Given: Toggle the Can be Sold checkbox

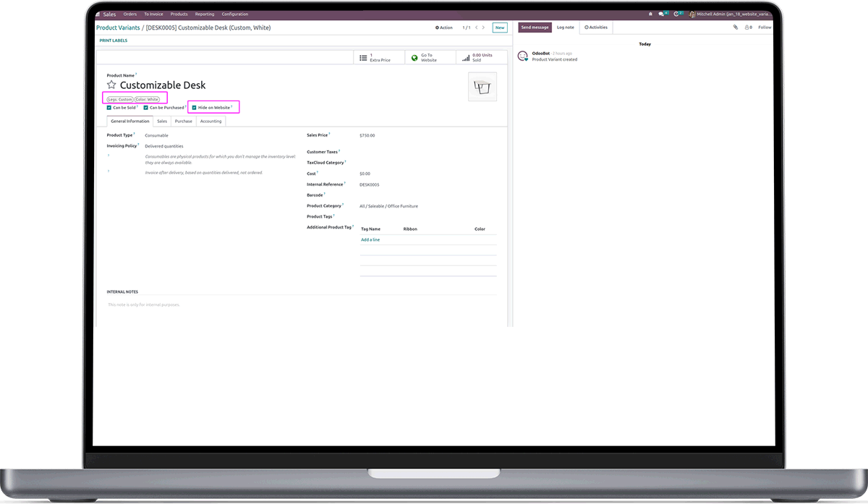Looking at the screenshot, I should coord(109,108).
